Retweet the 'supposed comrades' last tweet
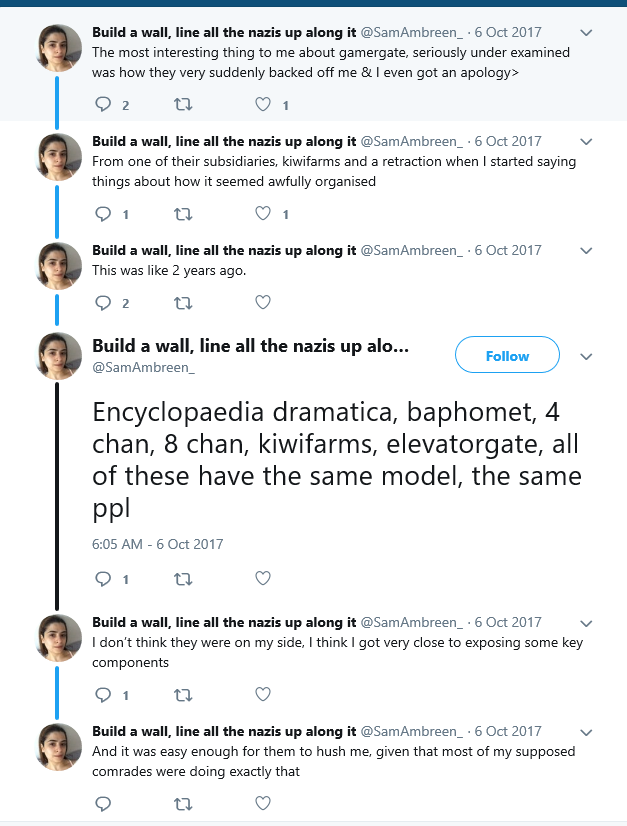 point(183,804)
